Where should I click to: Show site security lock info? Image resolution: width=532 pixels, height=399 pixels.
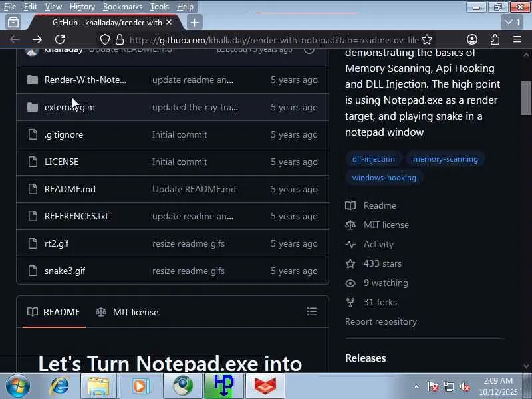click(120, 39)
